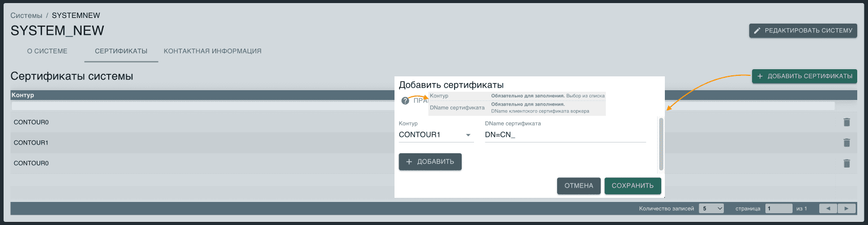868x225 pixels.
Task: Click the dialog's vertical scrollbar
Action: [661, 144]
